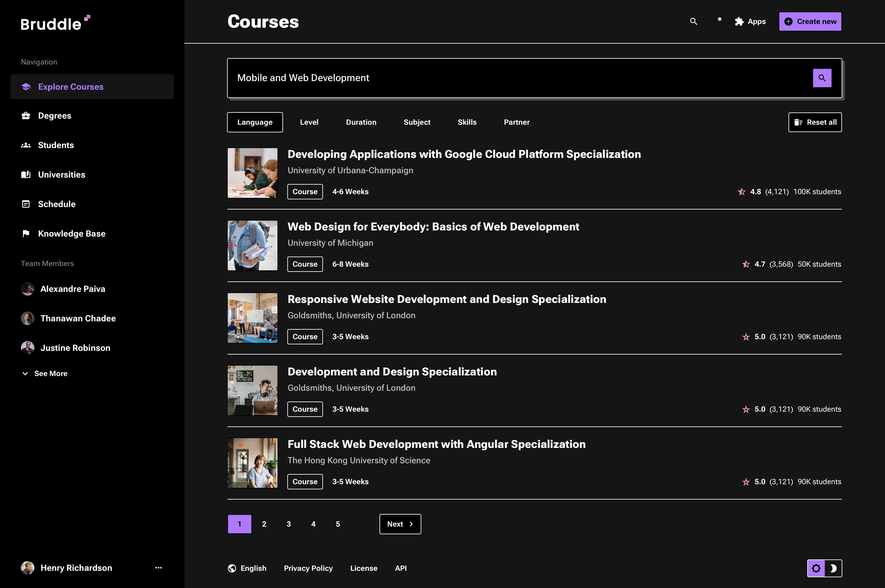Open the Language filter dropdown

255,122
